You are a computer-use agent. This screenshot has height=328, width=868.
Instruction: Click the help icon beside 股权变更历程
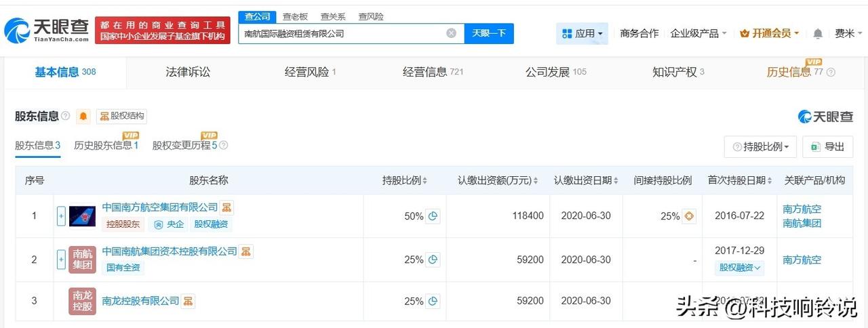click(224, 145)
